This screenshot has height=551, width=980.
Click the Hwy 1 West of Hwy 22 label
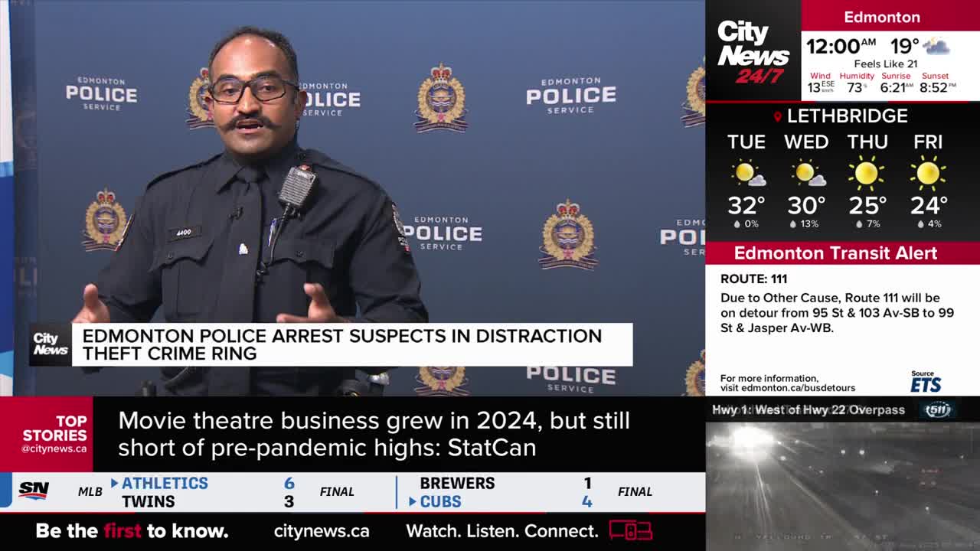point(808,409)
